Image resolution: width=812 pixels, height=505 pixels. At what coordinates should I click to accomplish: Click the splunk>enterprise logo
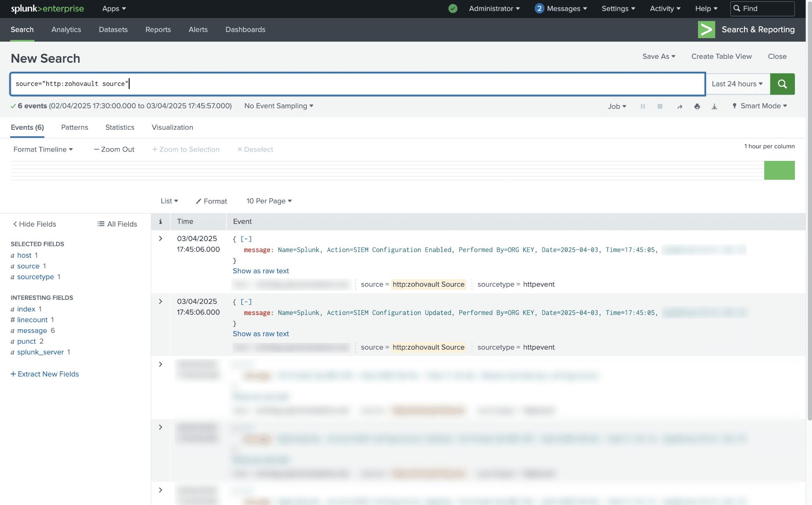47,9
